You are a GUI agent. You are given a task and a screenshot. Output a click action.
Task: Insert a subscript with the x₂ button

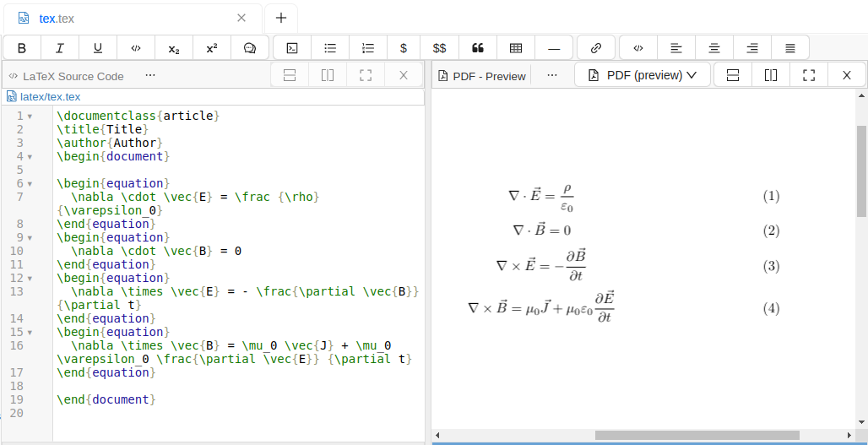pos(174,48)
